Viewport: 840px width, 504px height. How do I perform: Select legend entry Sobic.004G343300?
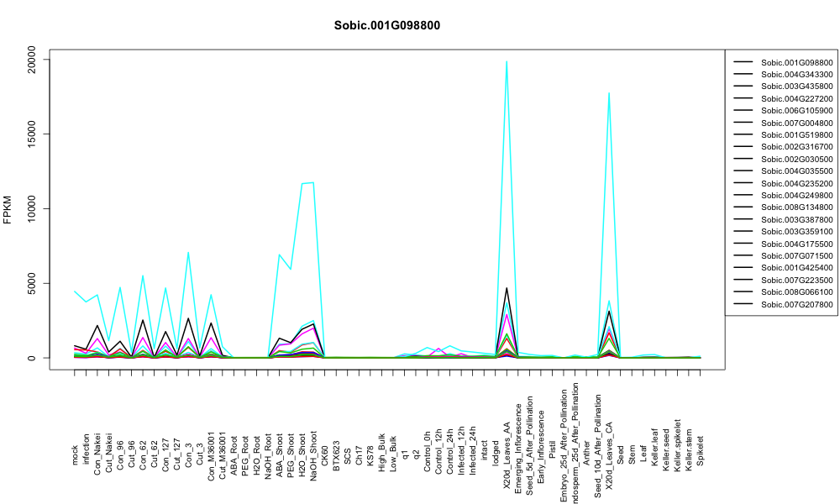point(796,75)
